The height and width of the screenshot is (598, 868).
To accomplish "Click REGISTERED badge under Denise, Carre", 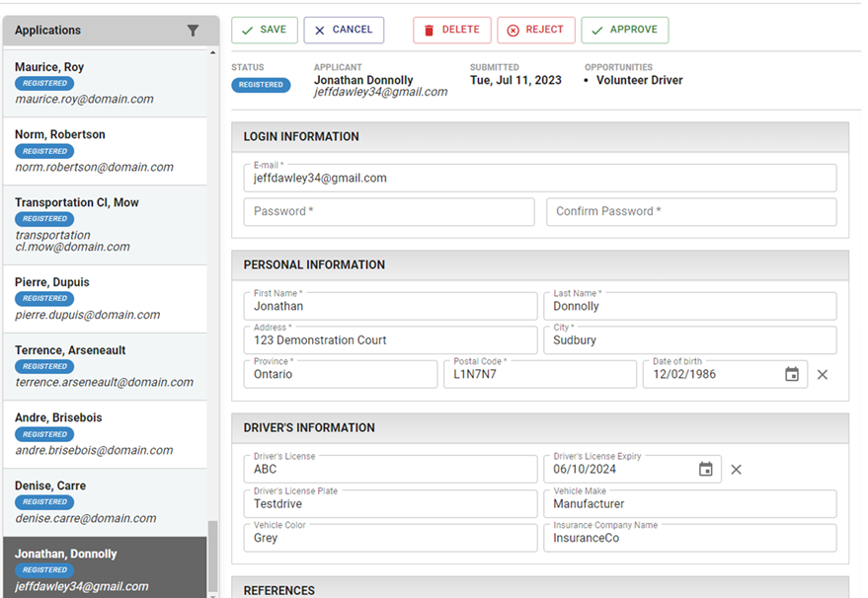I will click(x=44, y=502).
